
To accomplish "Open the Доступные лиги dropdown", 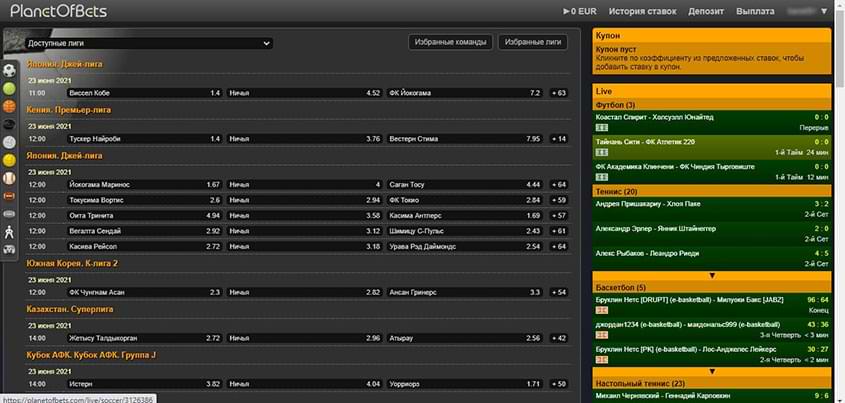I will click(149, 43).
